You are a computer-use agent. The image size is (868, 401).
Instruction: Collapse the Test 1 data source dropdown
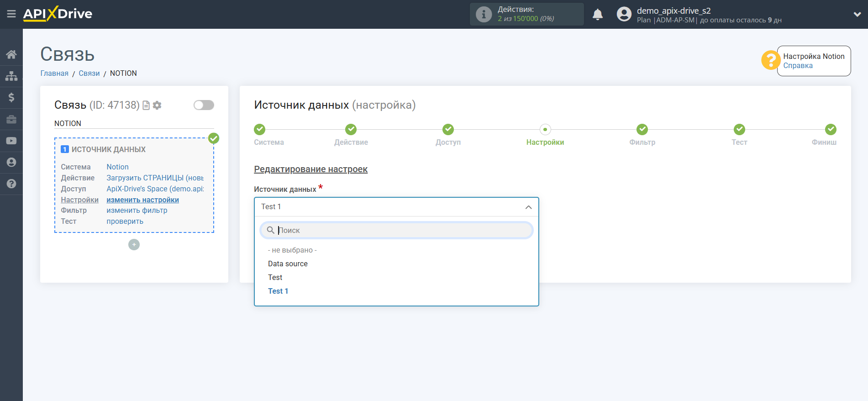point(528,207)
